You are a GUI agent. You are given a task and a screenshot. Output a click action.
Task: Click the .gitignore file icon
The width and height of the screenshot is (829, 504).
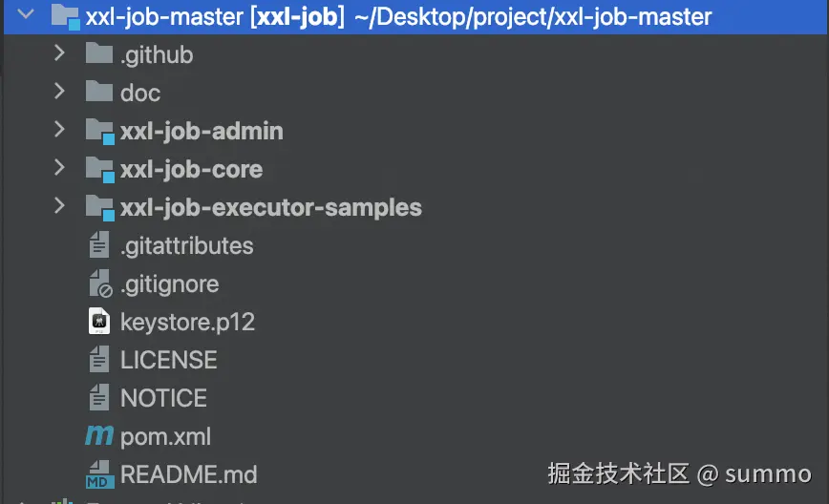[x=99, y=283]
